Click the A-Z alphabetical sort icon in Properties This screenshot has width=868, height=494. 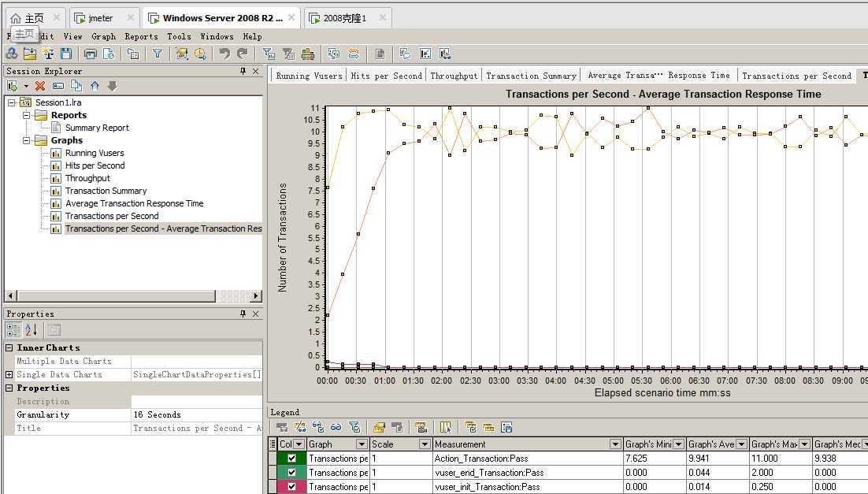32,330
